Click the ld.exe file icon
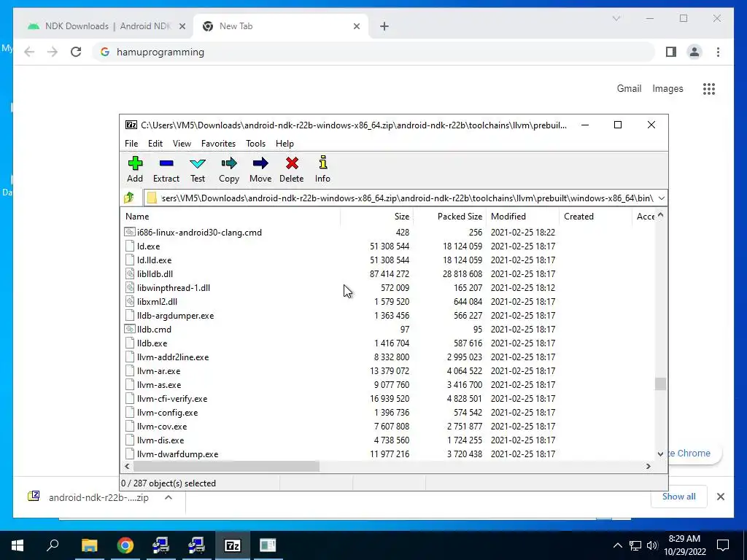Screen dimensions: 747x560 [x=129, y=246]
